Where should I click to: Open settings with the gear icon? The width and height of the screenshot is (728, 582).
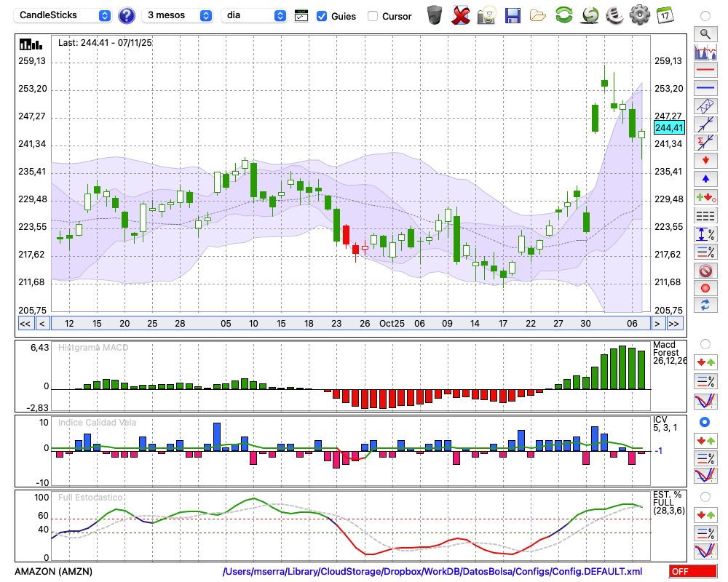(x=639, y=15)
